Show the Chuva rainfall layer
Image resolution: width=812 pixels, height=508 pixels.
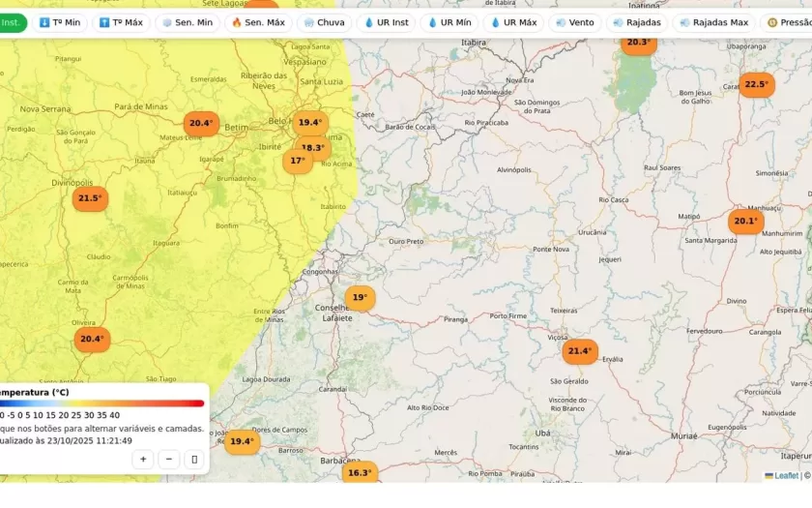point(323,22)
